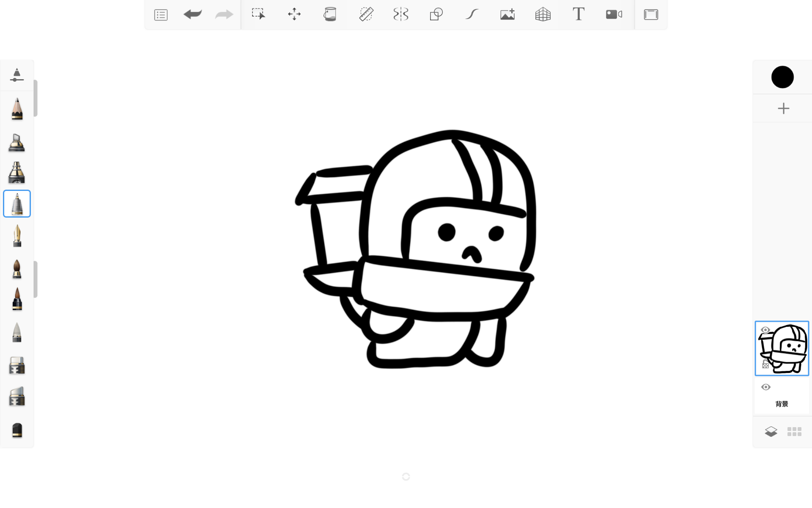
Task: Open the shapes draw style tool
Action: click(436, 14)
